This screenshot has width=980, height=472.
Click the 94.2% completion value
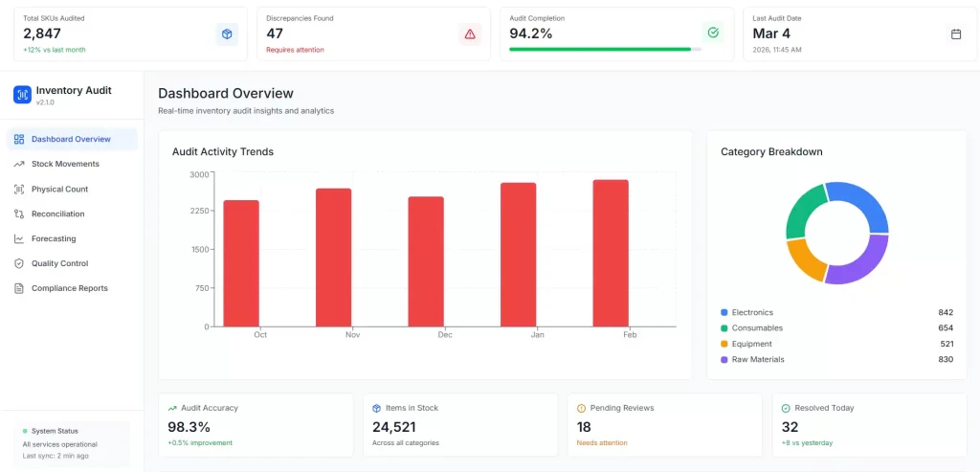tap(530, 34)
